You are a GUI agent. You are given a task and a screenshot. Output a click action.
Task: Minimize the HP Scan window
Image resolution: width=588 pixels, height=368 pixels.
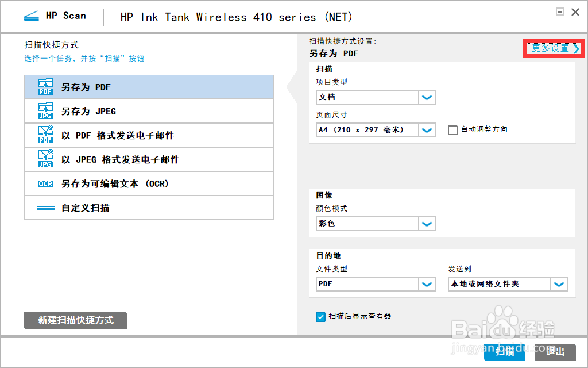560,11
